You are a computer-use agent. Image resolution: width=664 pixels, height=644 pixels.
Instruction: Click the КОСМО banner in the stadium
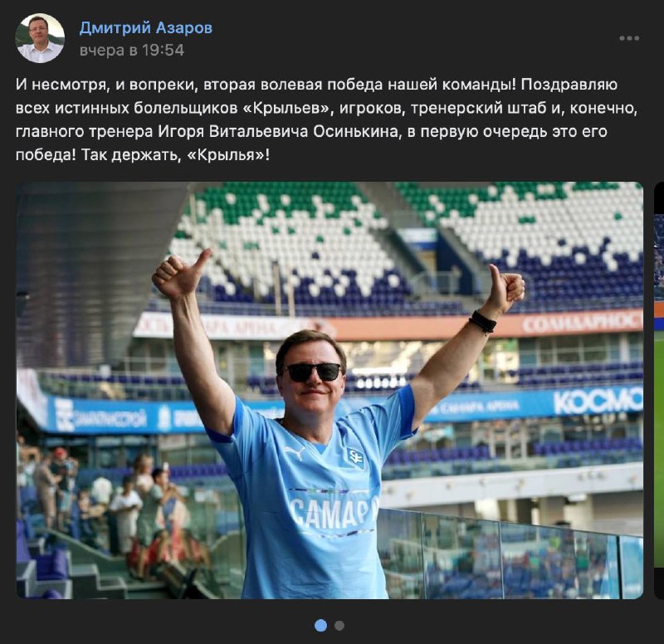[598, 401]
